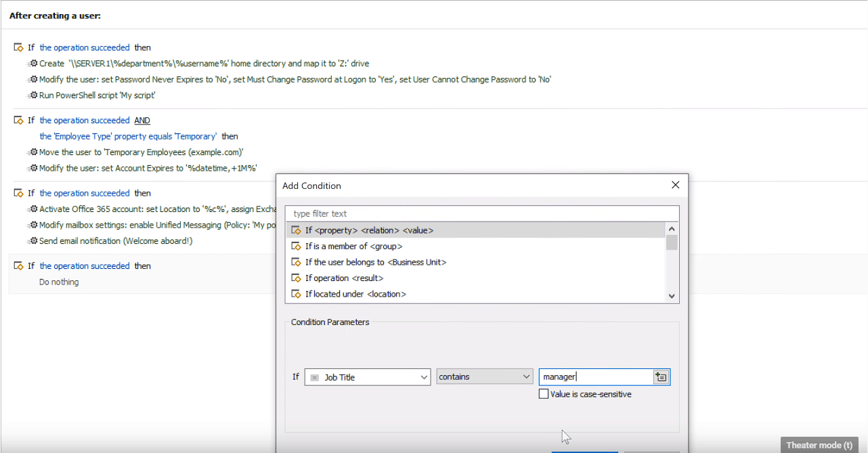Select 'If located under <location>' condition
Viewport: 868px width, 453px height.
(355, 294)
